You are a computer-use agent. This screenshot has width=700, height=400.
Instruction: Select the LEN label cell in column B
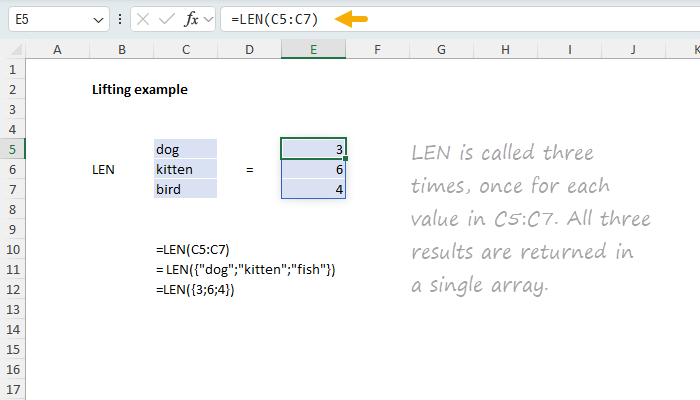121,169
